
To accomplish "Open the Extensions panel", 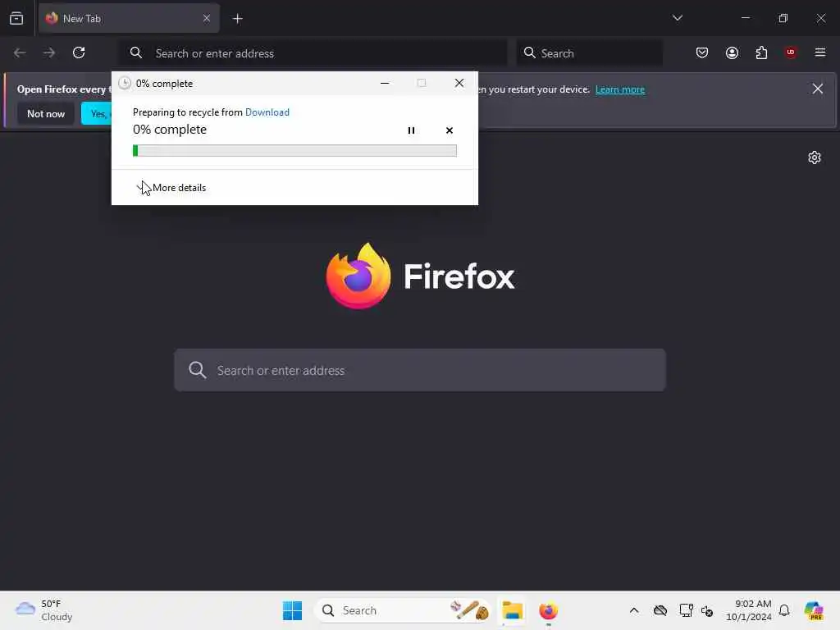I will [761, 52].
